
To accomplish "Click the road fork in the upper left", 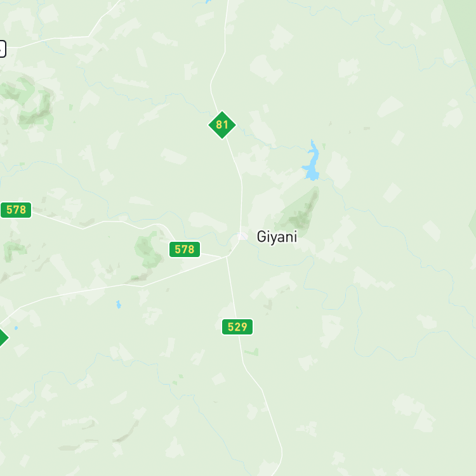I will tap(89, 36).
